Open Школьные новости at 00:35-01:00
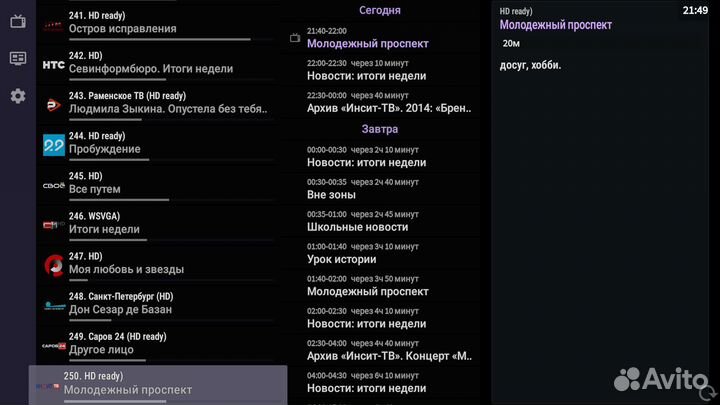This screenshot has height=405, width=720. 381,221
